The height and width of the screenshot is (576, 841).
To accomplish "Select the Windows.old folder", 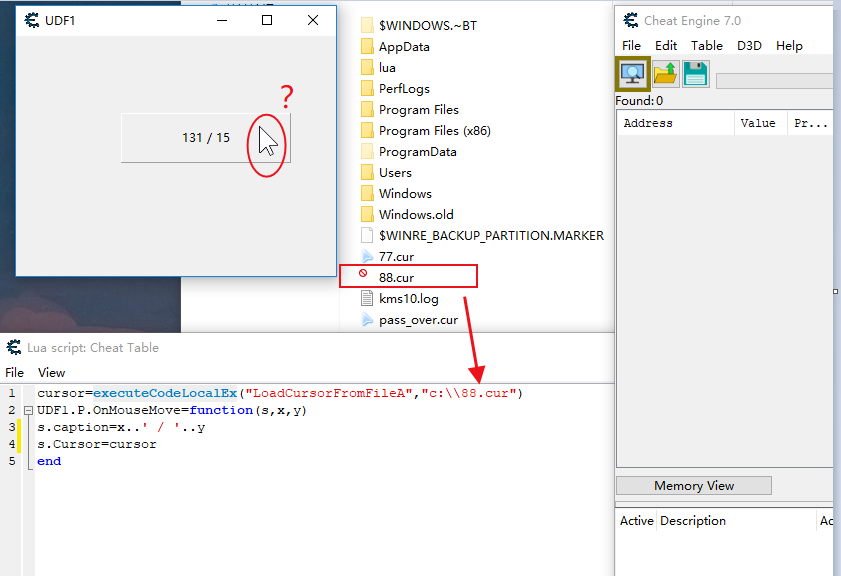I will [415, 215].
